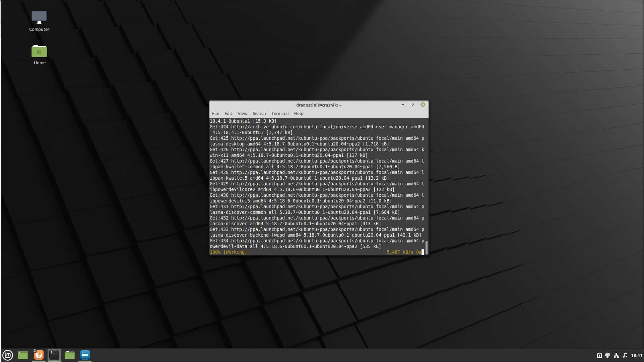Open the Help menu in terminal
Image resolution: width=644 pixels, height=362 pixels.
pyautogui.click(x=299, y=113)
